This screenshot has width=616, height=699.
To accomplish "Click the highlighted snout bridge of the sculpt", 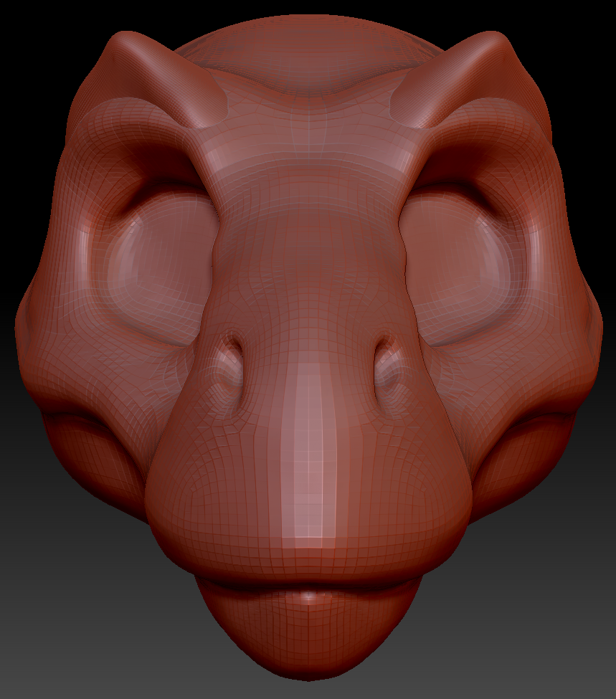I will coord(310,450).
